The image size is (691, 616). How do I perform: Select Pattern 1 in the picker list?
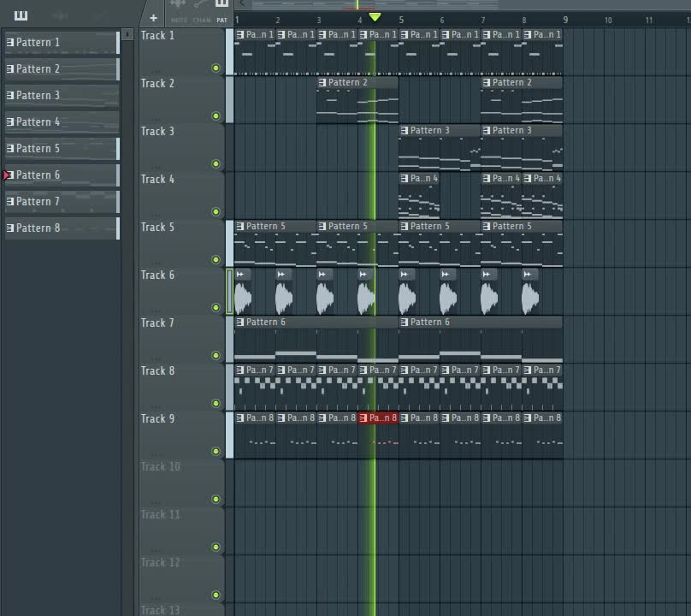click(x=62, y=42)
